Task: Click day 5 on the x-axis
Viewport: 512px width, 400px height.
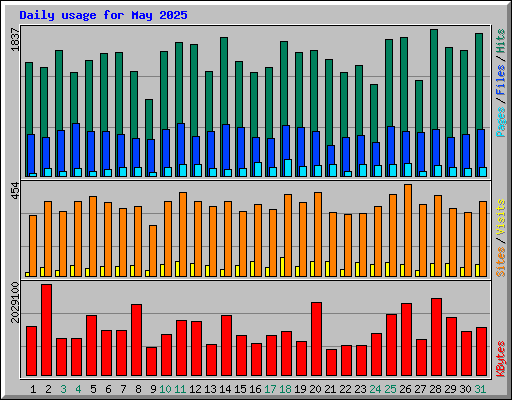Action: point(93,389)
